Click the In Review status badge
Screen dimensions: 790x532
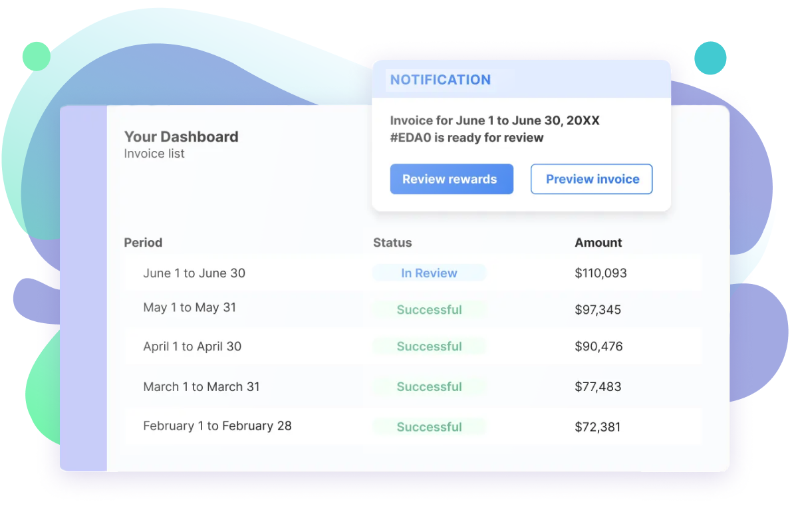[x=429, y=273]
